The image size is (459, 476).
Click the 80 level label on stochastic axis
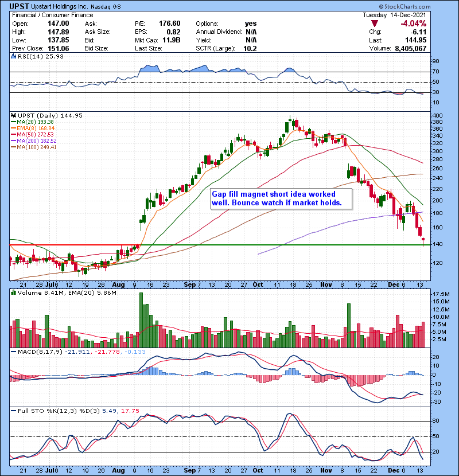pyautogui.click(x=436, y=421)
